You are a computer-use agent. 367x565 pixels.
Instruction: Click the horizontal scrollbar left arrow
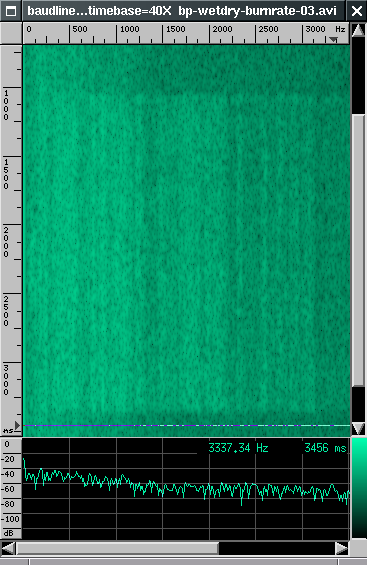[8, 548]
